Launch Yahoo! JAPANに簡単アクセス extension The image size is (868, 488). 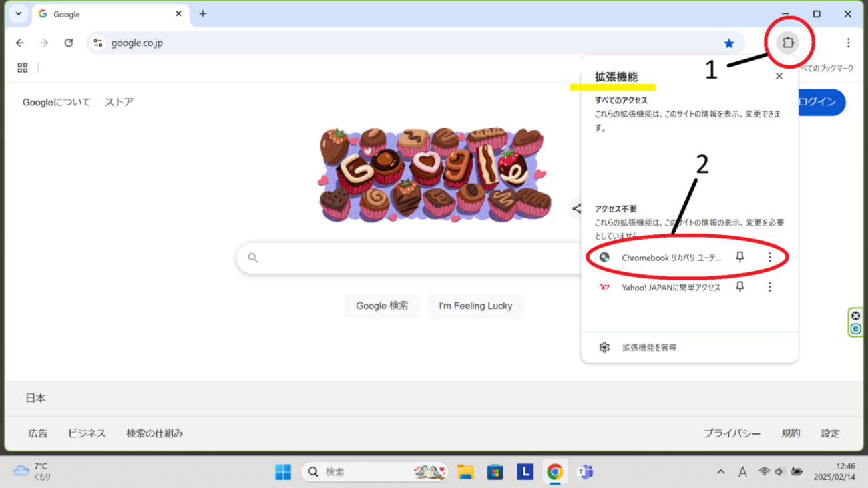pos(671,287)
